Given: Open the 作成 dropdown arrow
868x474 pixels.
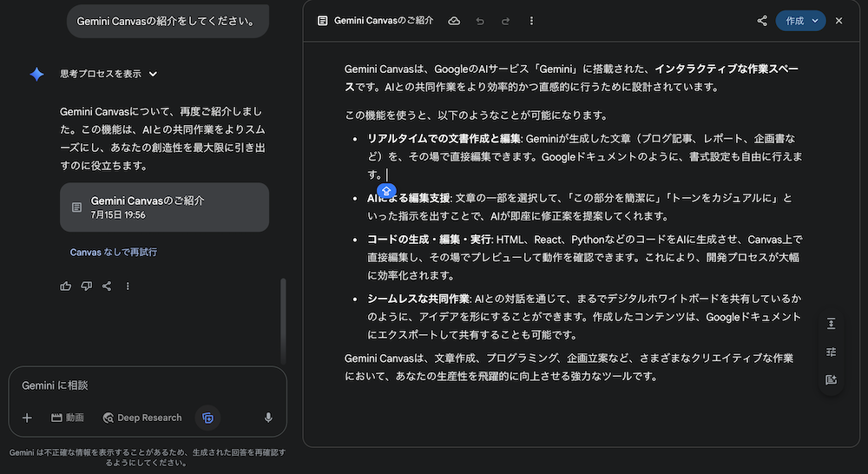Looking at the screenshot, I should click(815, 21).
